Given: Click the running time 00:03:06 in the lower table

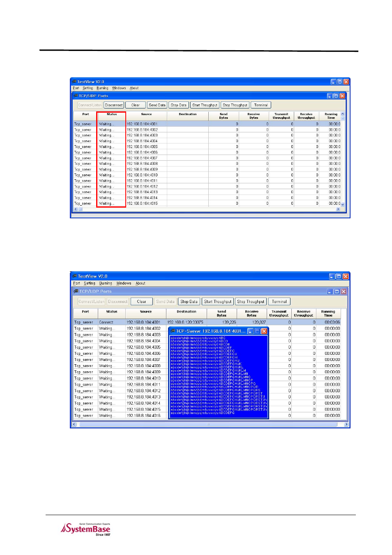Looking at the screenshot, I should point(332,322).
